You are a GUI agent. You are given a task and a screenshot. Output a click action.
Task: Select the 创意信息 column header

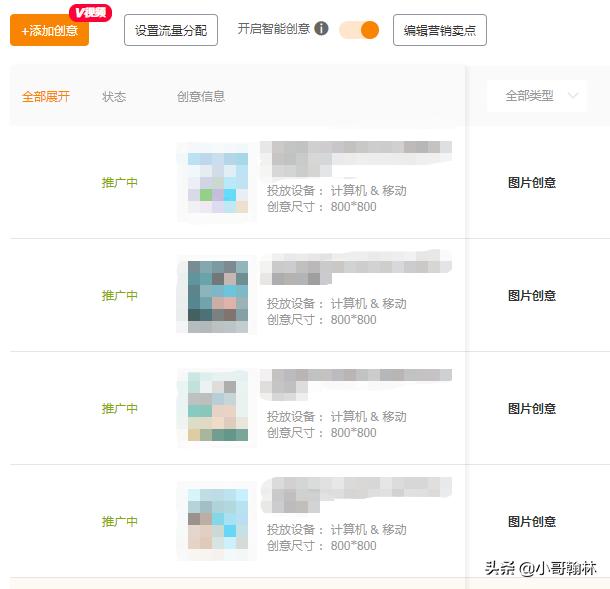(201, 96)
